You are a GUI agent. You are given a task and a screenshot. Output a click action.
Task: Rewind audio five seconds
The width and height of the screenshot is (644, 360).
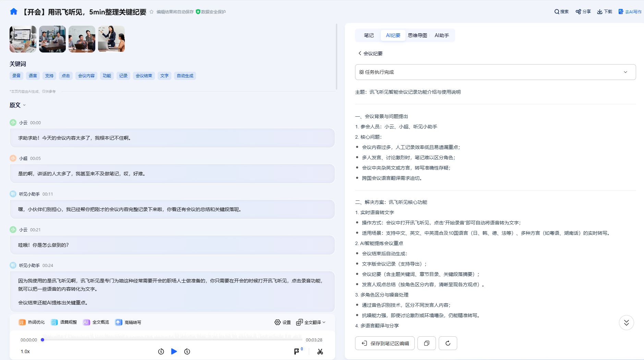161,351
